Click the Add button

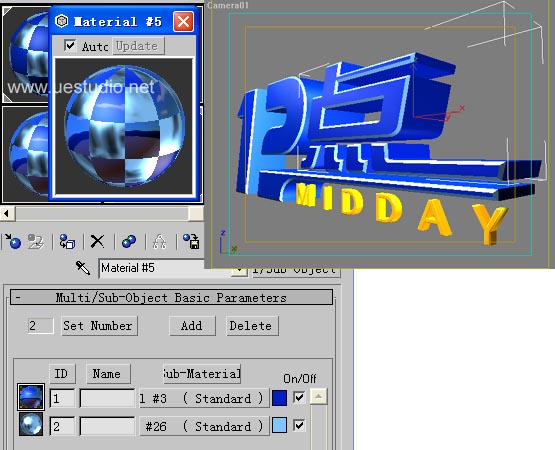192,325
